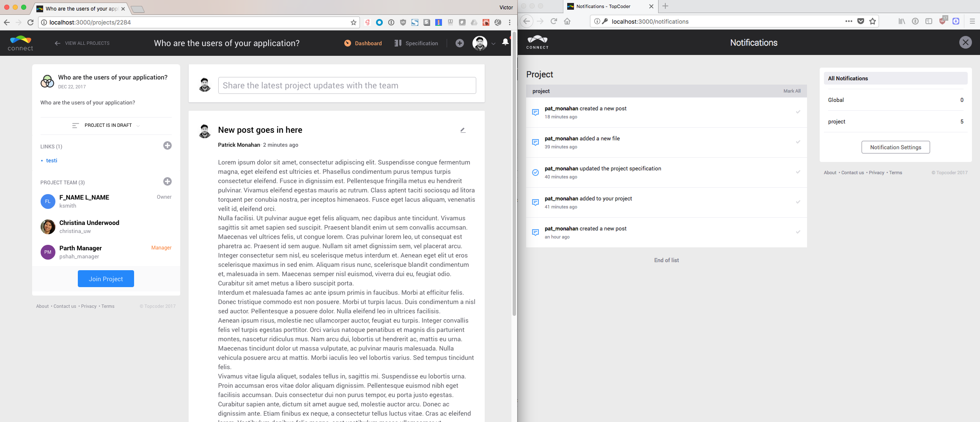
Task: Open Firefox hamburger menu
Action: pyautogui.click(x=972, y=21)
